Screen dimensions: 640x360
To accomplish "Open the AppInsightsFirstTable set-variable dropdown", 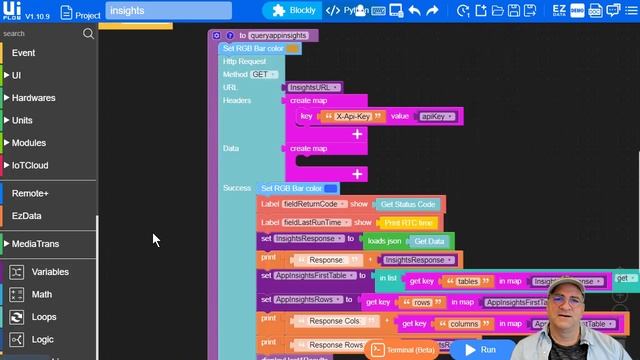I will click(315, 276).
